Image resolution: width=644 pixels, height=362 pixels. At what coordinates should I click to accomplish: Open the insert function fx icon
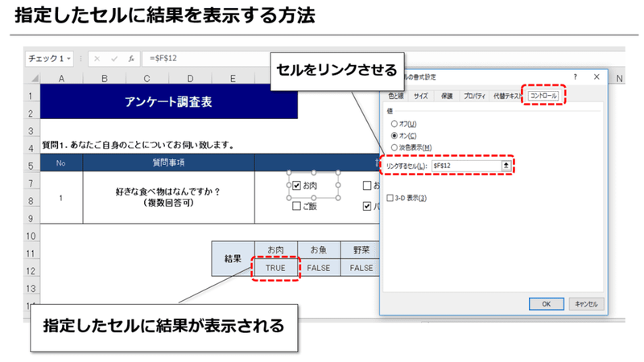point(131,59)
